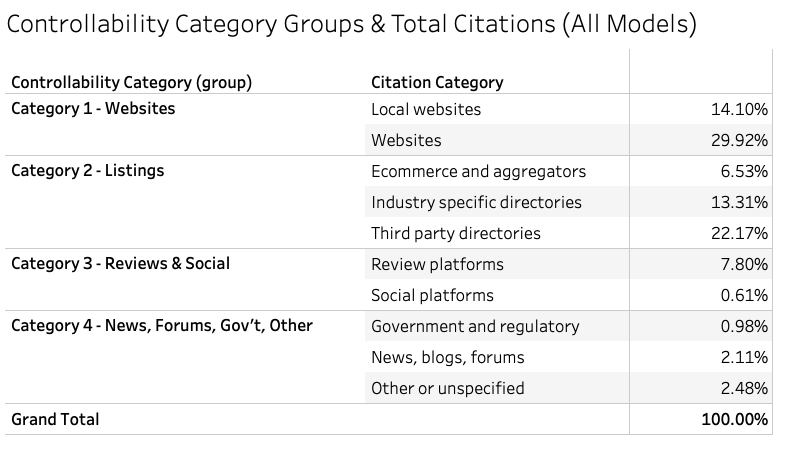Select Category 4 - News, Forums, Gov't, Other
The width and height of the screenshot is (800, 454).
162,326
